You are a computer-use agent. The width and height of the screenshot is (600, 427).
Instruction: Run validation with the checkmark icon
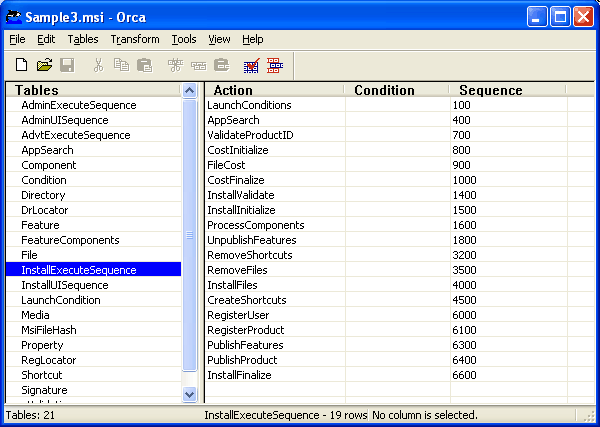click(251, 65)
